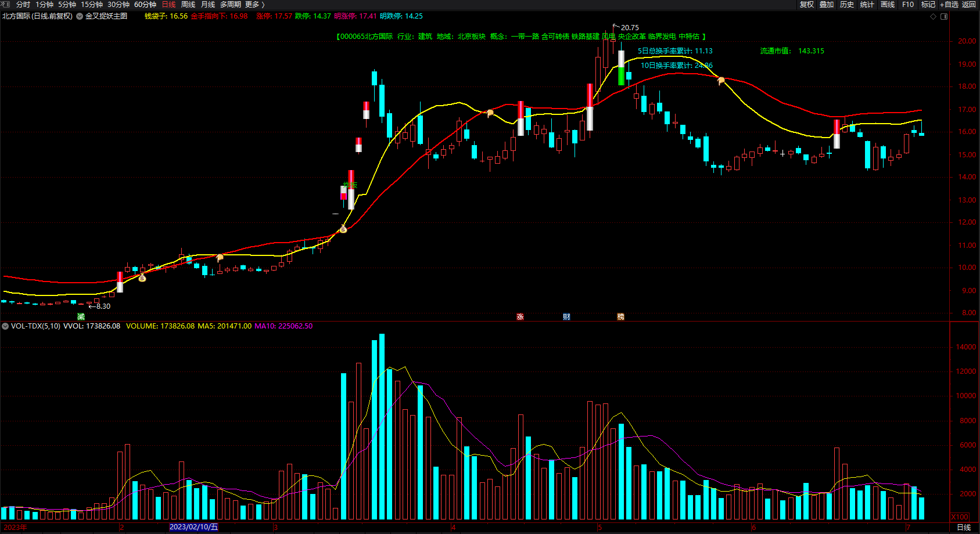Image resolution: width=980 pixels, height=534 pixels.
Task: Open the 统计 statistics tool
Action: (x=867, y=5)
